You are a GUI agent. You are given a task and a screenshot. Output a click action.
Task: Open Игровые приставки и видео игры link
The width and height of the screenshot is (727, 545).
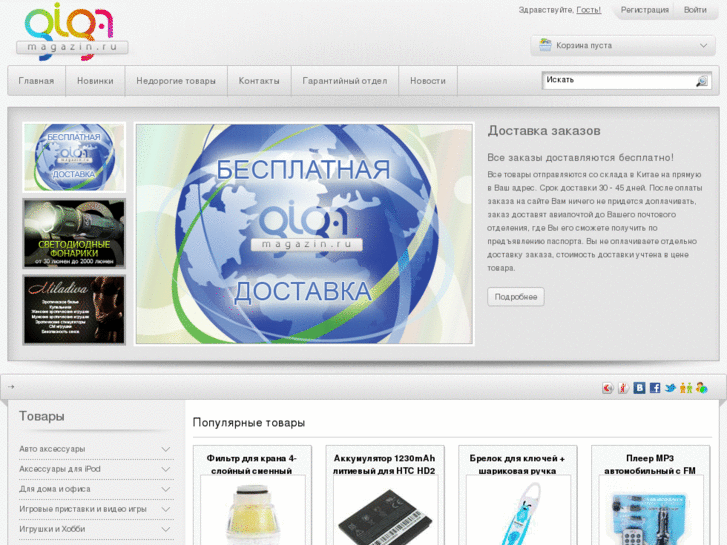point(83,509)
